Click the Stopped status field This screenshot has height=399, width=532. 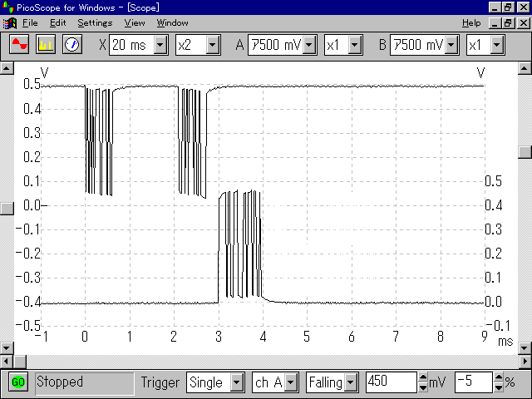point(85,382)
